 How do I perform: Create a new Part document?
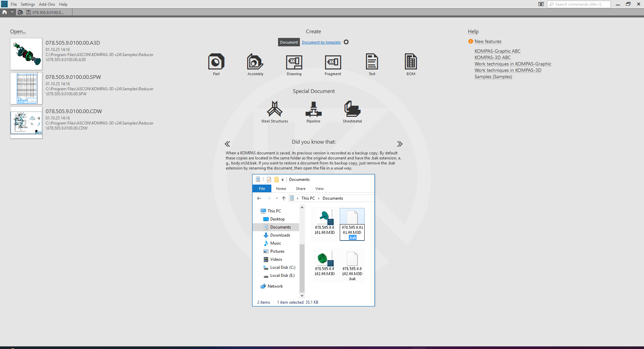[216, 64]
